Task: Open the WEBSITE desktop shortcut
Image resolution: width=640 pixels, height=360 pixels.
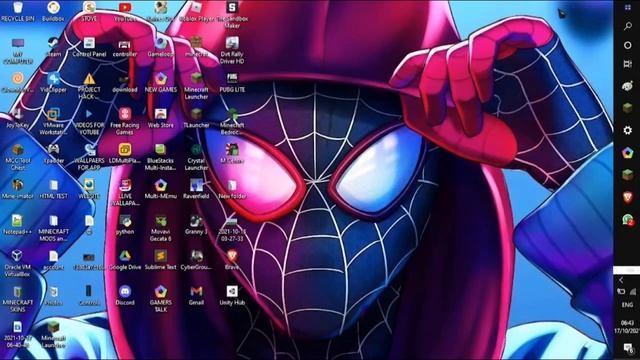Action: click(x=89, y=189)
